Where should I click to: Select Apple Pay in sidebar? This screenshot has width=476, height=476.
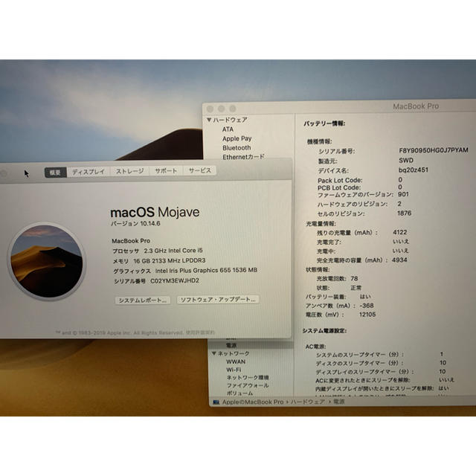click(237, 138)
